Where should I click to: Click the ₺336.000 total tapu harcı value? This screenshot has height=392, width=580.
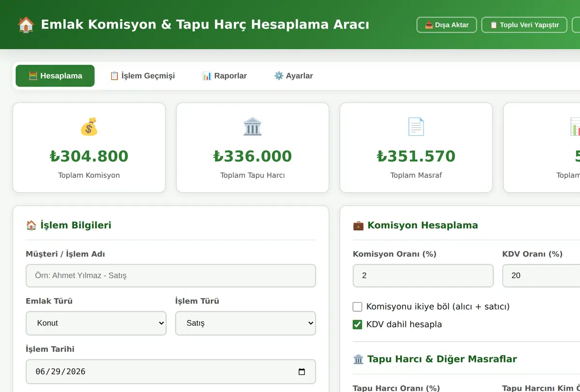pos(252,156)
